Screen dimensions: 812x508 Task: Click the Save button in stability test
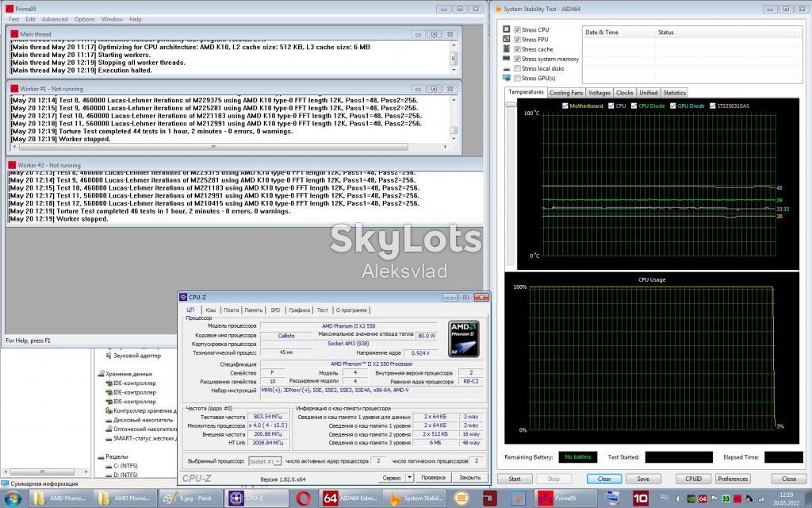click(x=643, y=479)
